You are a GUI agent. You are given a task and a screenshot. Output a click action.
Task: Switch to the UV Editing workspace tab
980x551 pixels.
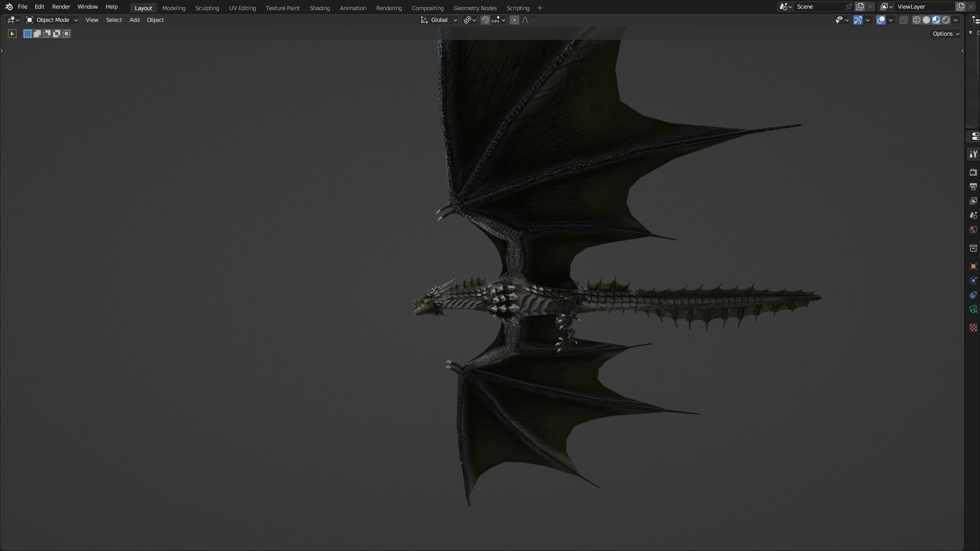pyautogui.click(x=242, y=8)
